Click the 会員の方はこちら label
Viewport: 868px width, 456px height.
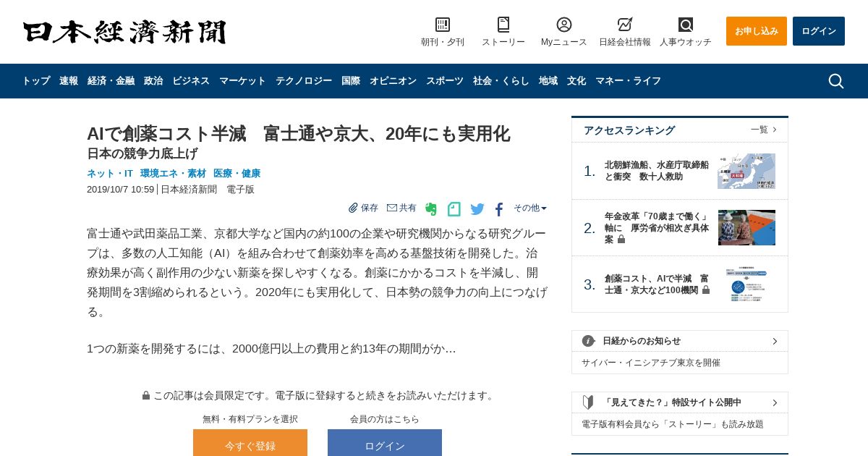pos(385,419)
